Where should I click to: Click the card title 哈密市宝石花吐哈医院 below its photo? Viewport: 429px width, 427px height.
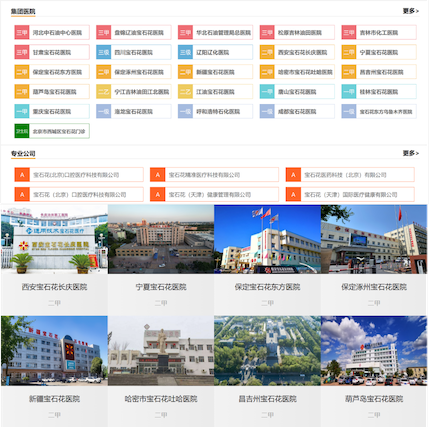[161, 399]
